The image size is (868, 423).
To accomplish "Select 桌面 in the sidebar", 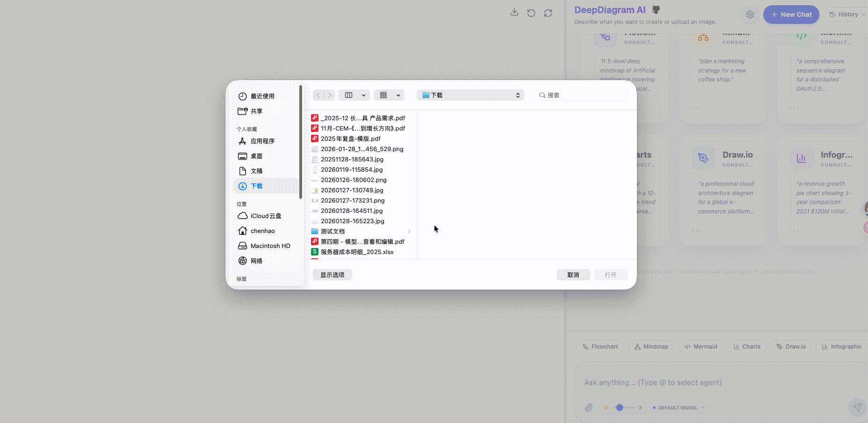I will (256, 156).
